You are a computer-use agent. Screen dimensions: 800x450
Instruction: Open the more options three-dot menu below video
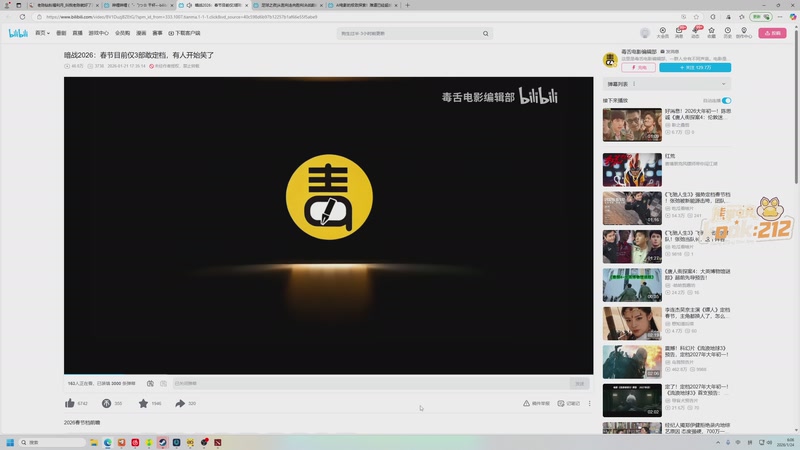click(x=589, y=403)
